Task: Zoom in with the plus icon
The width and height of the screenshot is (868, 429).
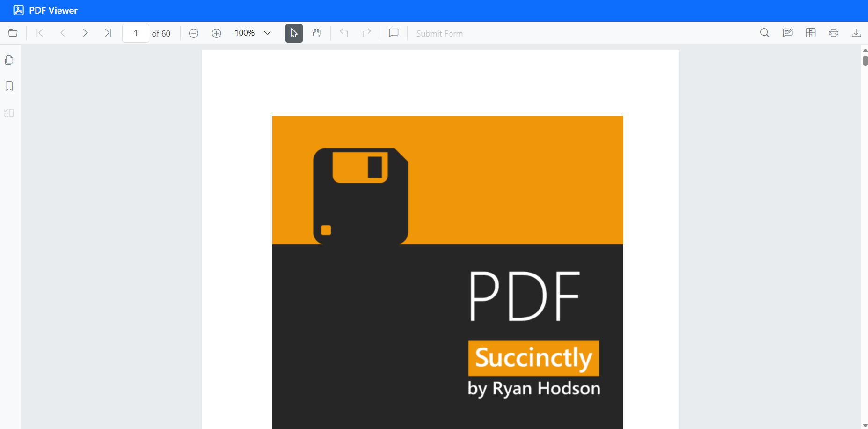Action: click(x=216, y=33)
